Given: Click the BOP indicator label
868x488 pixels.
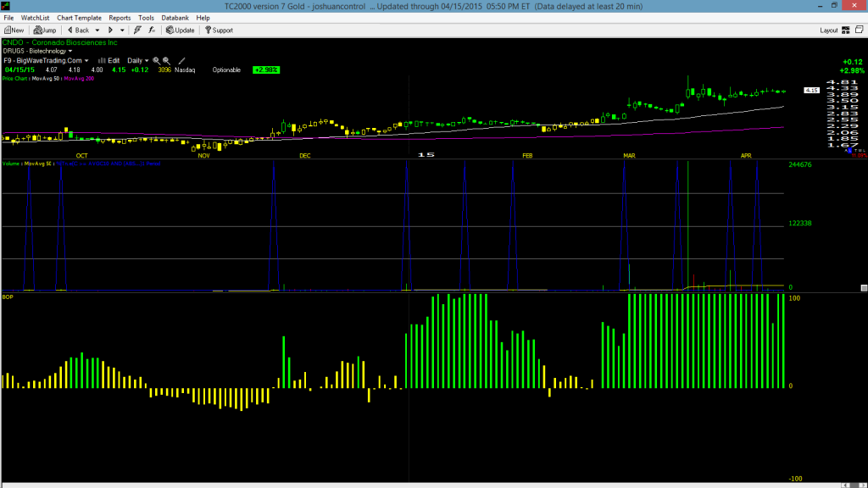Looking at the screenshot, I should pyautogui.click(x=8, y=297).
